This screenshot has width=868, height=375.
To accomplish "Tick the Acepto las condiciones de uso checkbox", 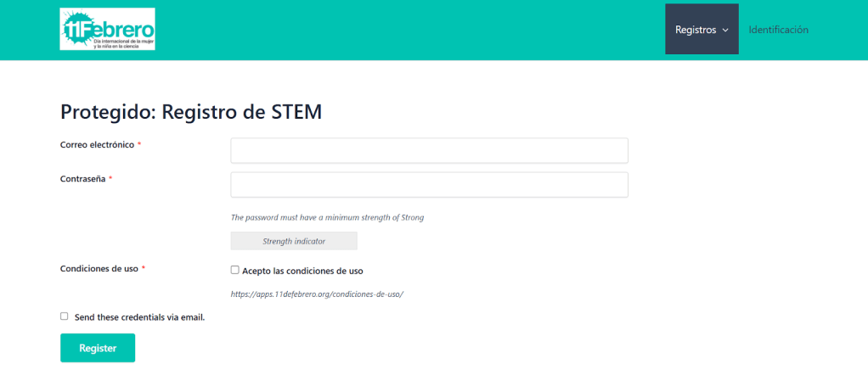I will coord(235,270).
